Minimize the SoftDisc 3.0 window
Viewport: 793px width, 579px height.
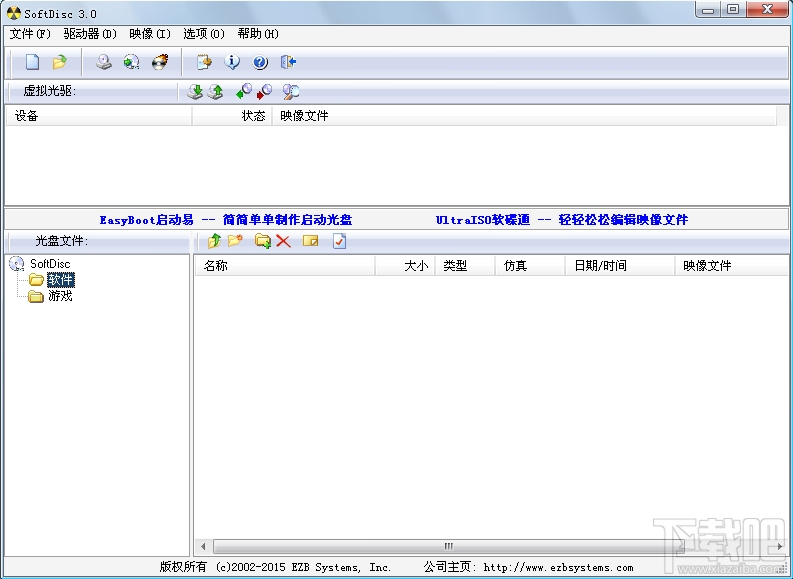(x=709, y=10)
